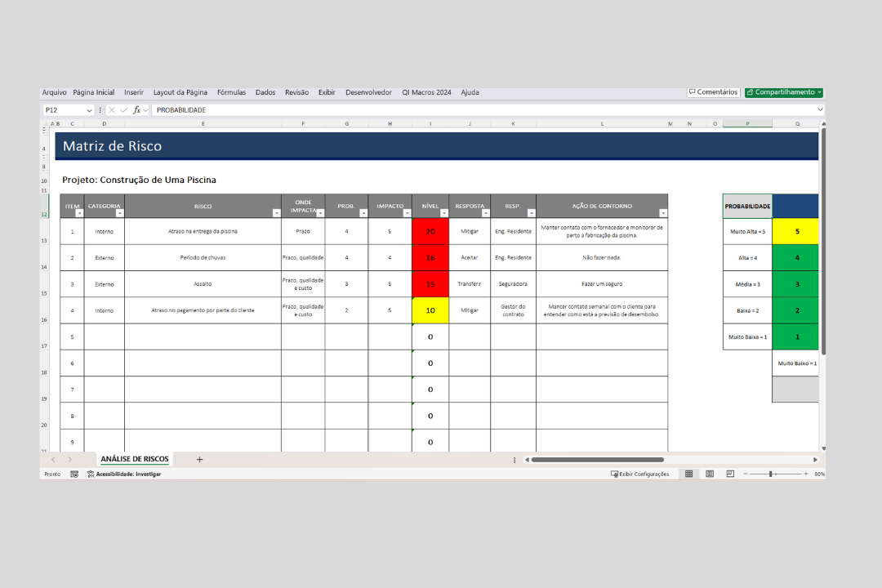
Task: Add a new sheet with plus icon
Action: pos(199,460)
